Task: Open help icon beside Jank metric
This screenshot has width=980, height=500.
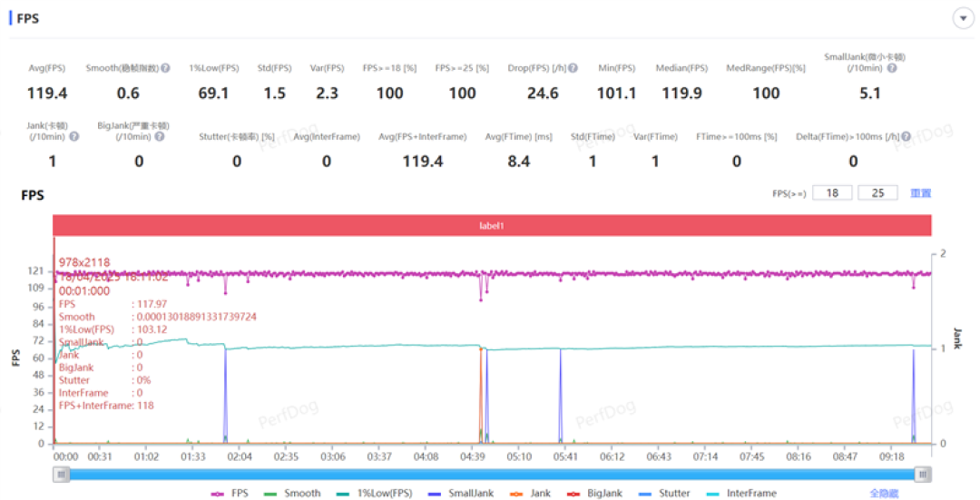Action: (x=73, y=136)
